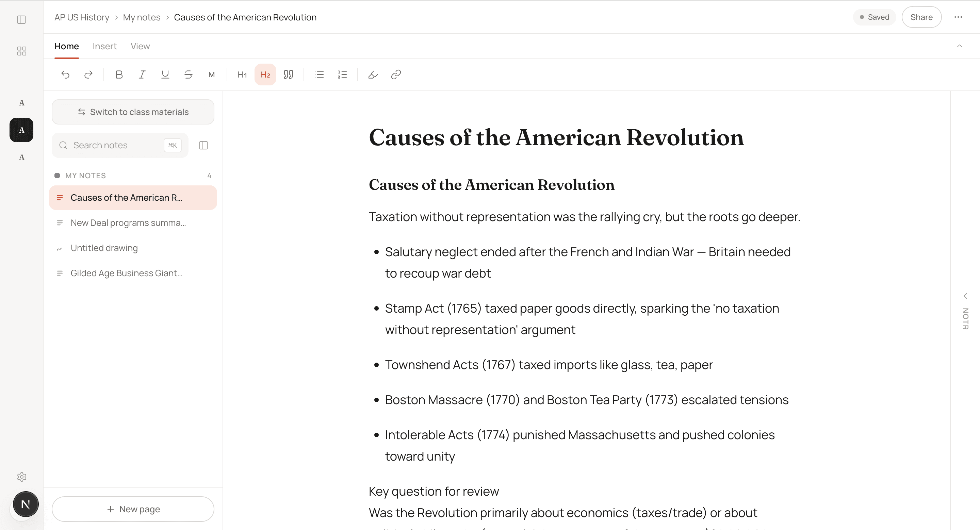Toggle bulleted list formatting
Image resolution: width=980 pixels, height=530 pixels.
coord(319,74)
